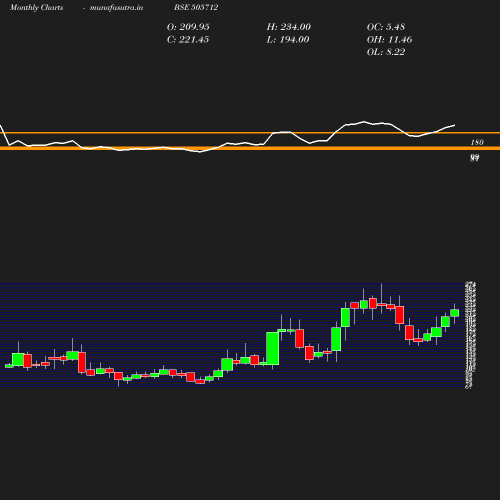The height and width of the screenshot is (500, 500).
Task: Click the '180' indicator axis label
Action: tap(477, 142)
